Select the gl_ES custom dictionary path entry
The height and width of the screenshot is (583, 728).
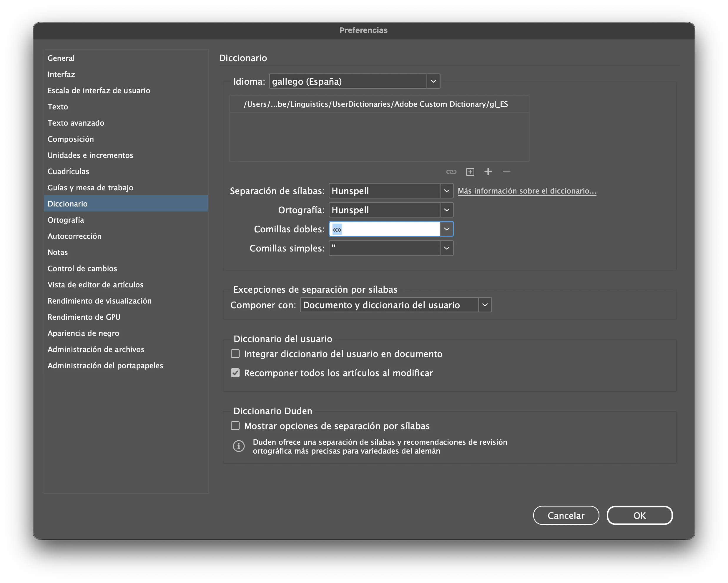pyautogui.click(x=375, y=104)
